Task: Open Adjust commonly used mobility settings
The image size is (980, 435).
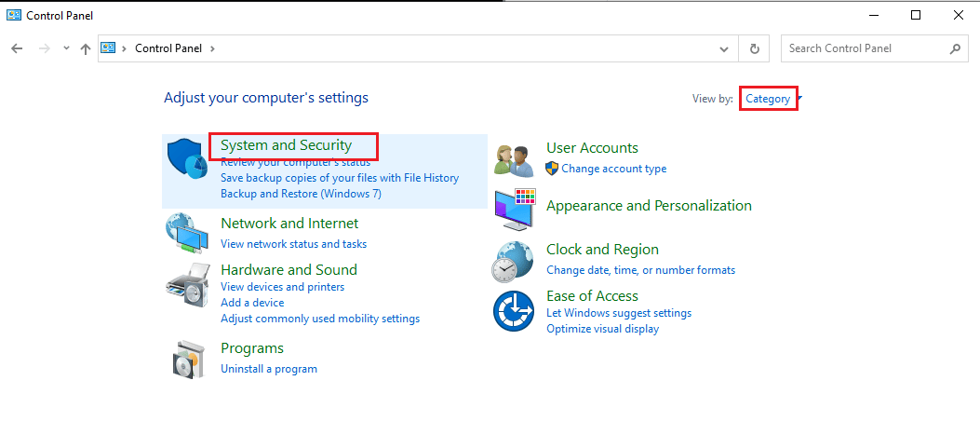Action: click(x=320, y=319)
